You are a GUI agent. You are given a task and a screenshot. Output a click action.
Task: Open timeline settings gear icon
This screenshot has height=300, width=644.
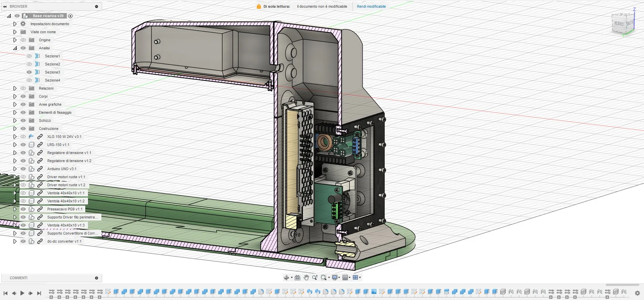[637, 293]
